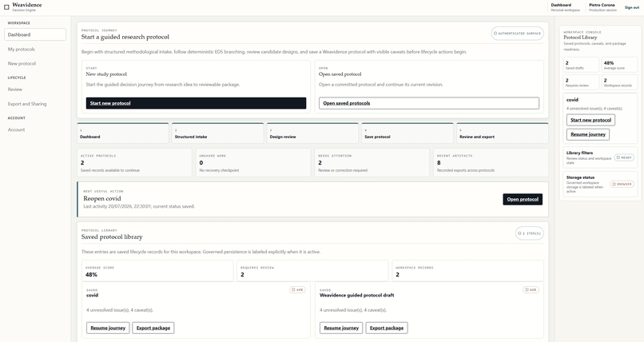Click Needs Attention stat card
The width and height of the screenshot is (644, 342).
tap(372, 162)
